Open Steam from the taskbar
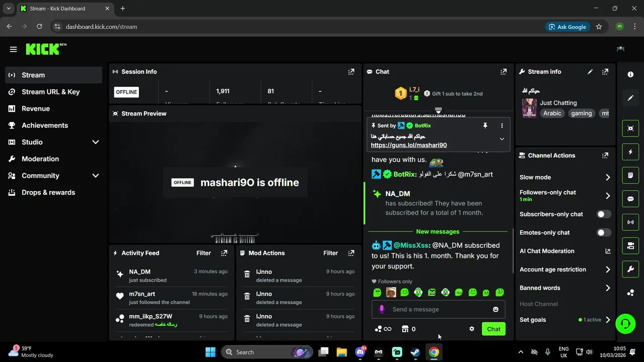The height and width of the screenshot is (362, 644). click(416, 352)
